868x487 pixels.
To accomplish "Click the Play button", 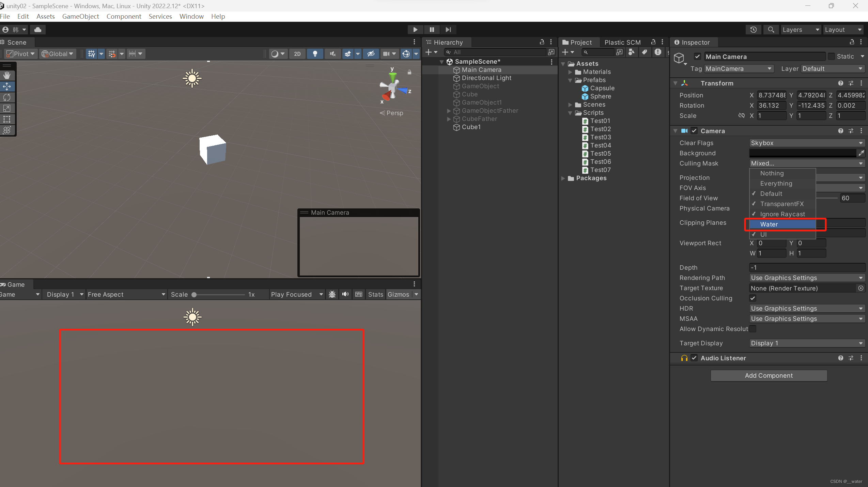I will tap(415, 30).
